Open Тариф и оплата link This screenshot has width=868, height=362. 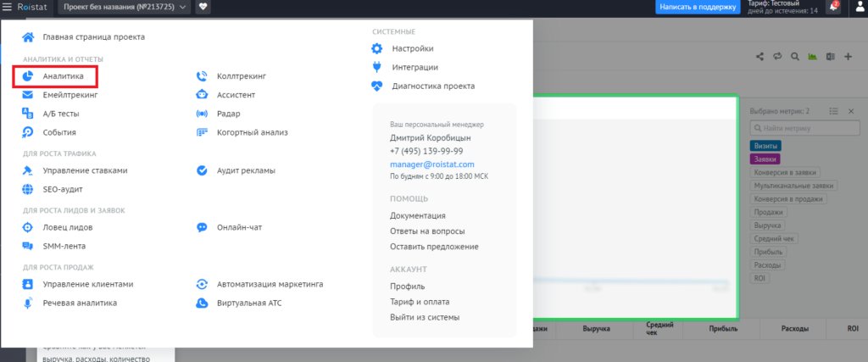pos(420,302)
